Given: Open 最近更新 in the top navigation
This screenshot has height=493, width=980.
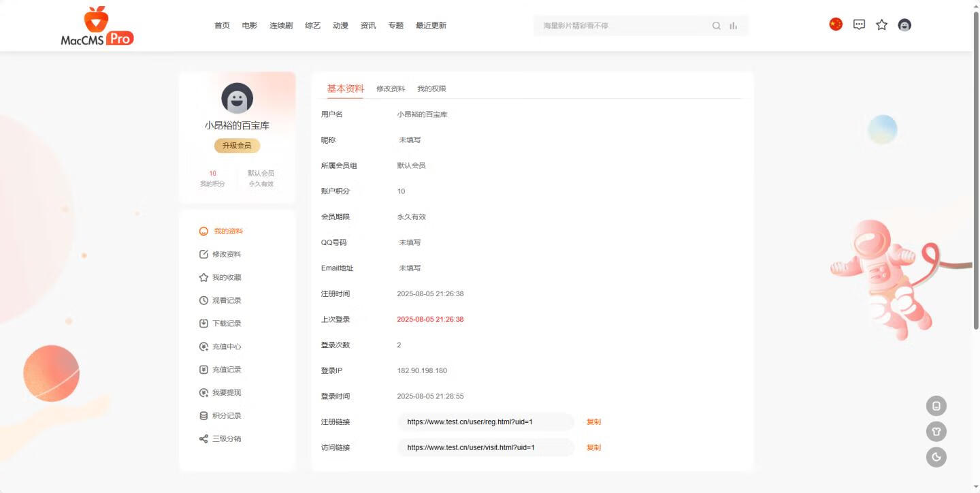Looking at the screenshot, I should [431, 25].
